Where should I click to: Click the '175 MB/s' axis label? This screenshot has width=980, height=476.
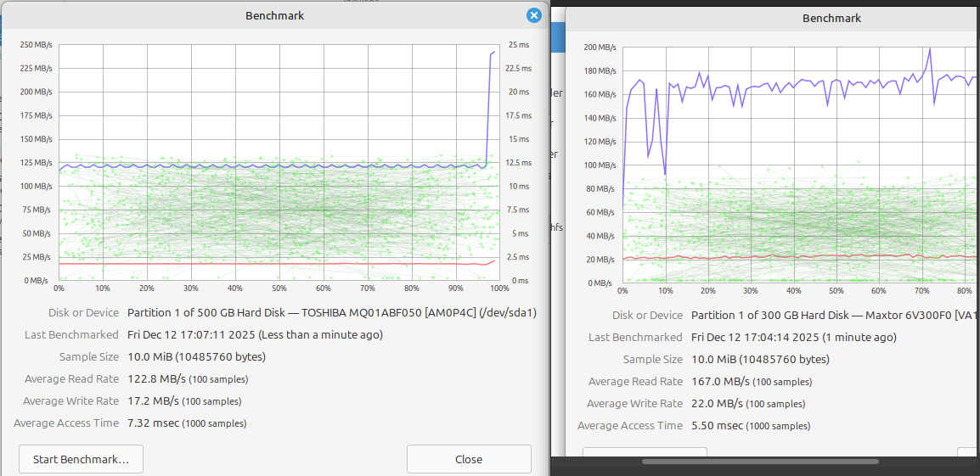tap(37, 115)
